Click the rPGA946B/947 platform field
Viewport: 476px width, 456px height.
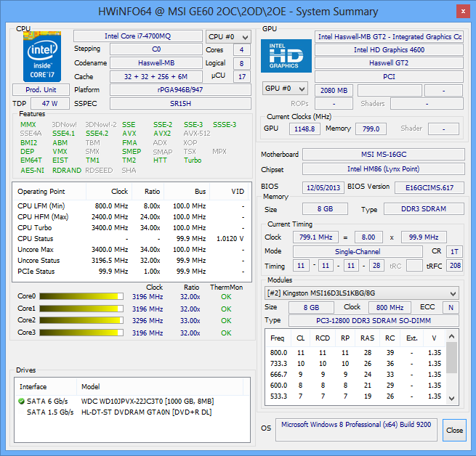point(180,90)
